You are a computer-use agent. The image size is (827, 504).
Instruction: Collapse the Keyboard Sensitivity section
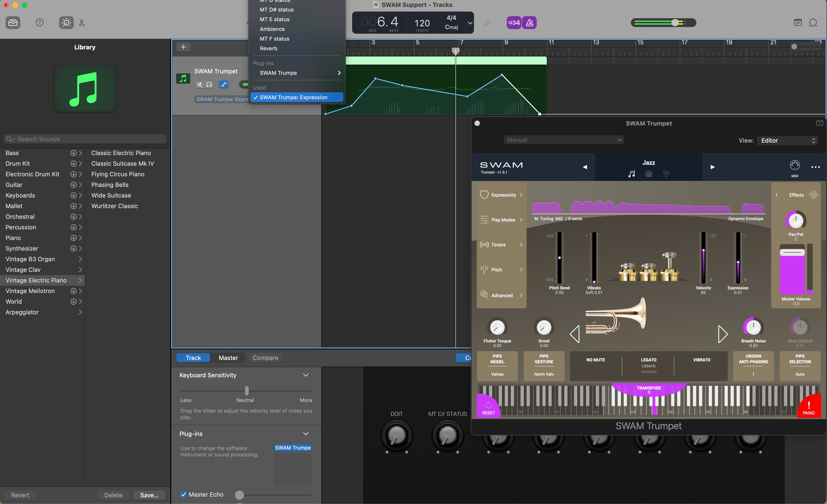pyautogui.click(x=306, y=375)
